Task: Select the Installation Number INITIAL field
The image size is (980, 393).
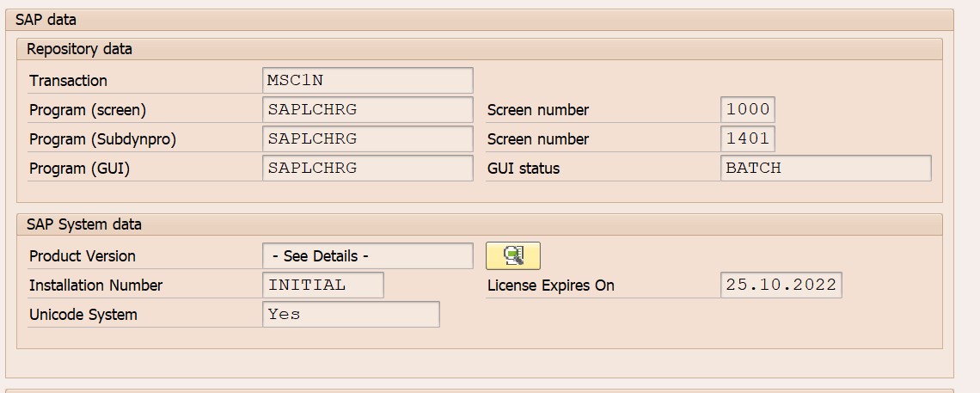Action: (322, 286)
